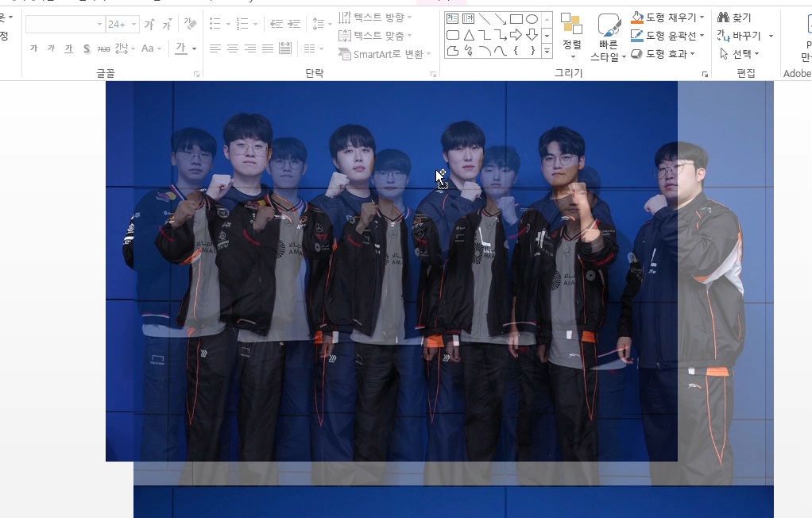Click the decrease indent level icon
Screen dimensions: 812x518
tap(276, 25)
